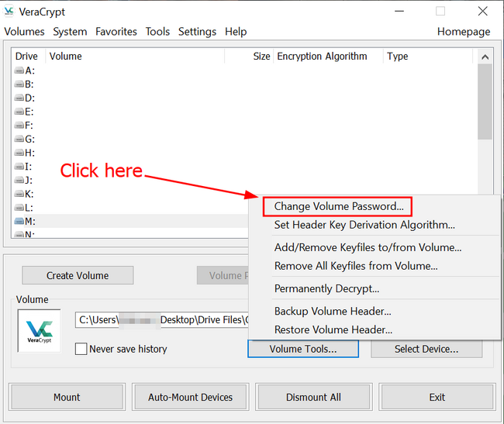Click the VeraCrypt logo in Volume section
504x424 pixels.
(x=40, y=331)
